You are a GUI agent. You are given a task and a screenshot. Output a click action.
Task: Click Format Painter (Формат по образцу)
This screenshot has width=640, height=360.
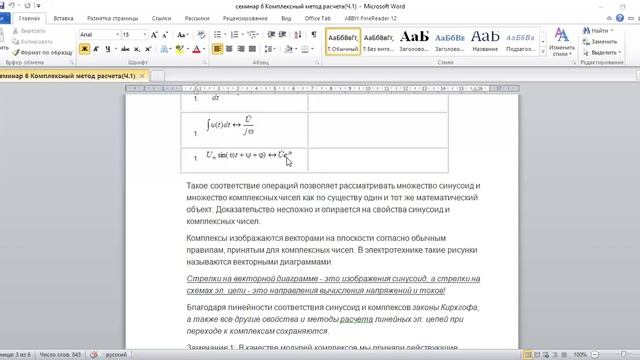(x=42, y=53)
